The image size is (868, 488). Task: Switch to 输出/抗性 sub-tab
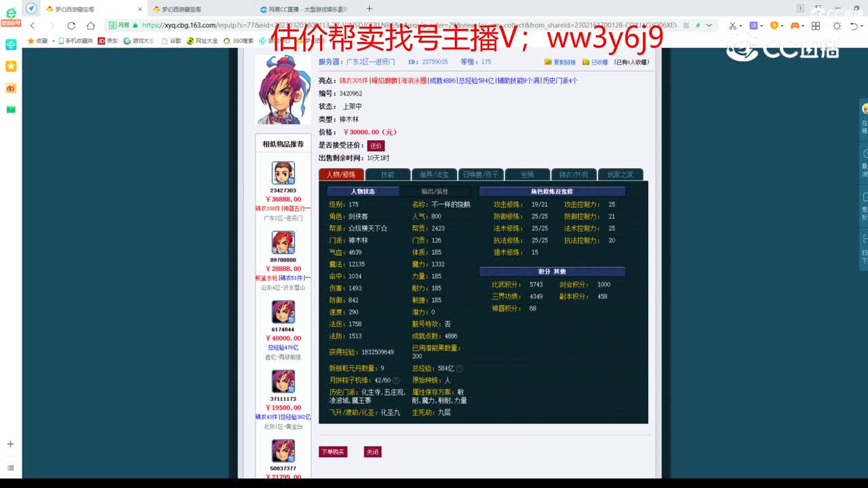[435, 192]
